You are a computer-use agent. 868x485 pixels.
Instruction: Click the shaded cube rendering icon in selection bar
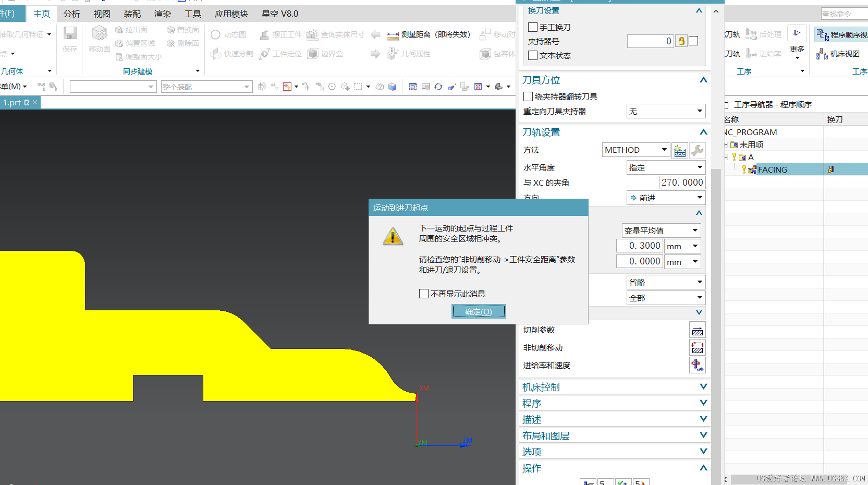[392, 87]
